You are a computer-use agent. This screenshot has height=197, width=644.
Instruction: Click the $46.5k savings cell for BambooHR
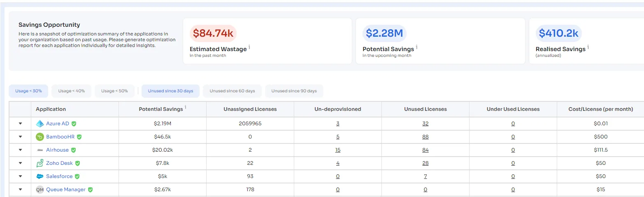[162, 137]
